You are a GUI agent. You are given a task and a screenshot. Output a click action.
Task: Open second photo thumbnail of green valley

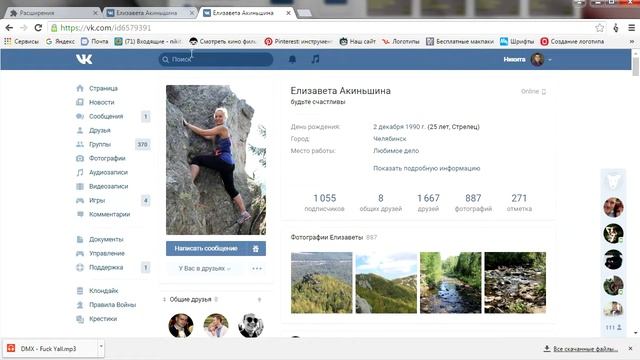pos(386,282)
